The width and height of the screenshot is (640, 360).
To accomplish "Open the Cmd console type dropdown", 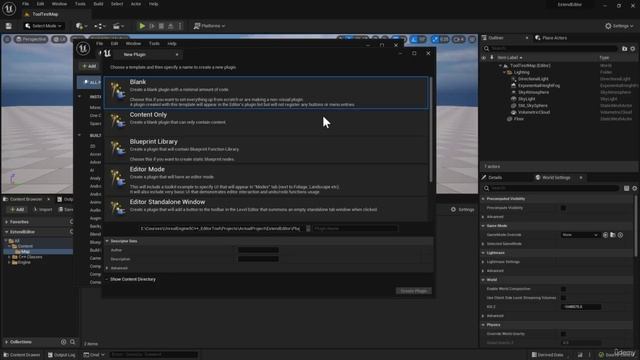I will click(94, 355).
